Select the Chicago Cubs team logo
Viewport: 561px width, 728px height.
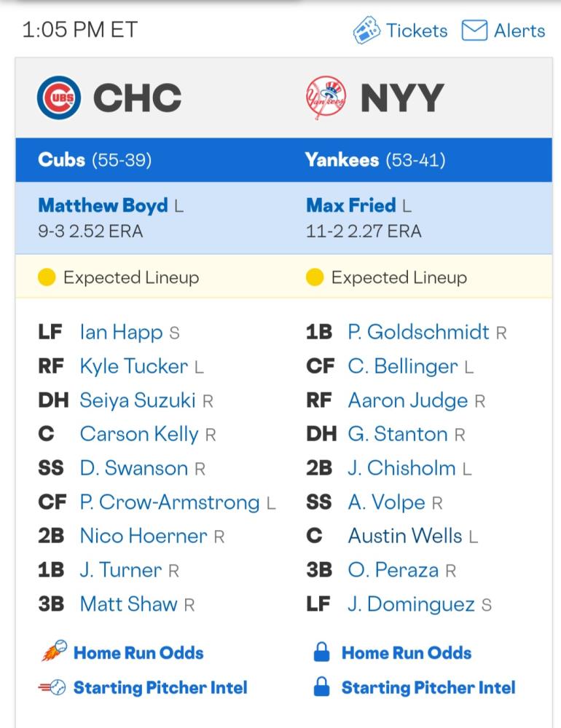pos(59,98)
